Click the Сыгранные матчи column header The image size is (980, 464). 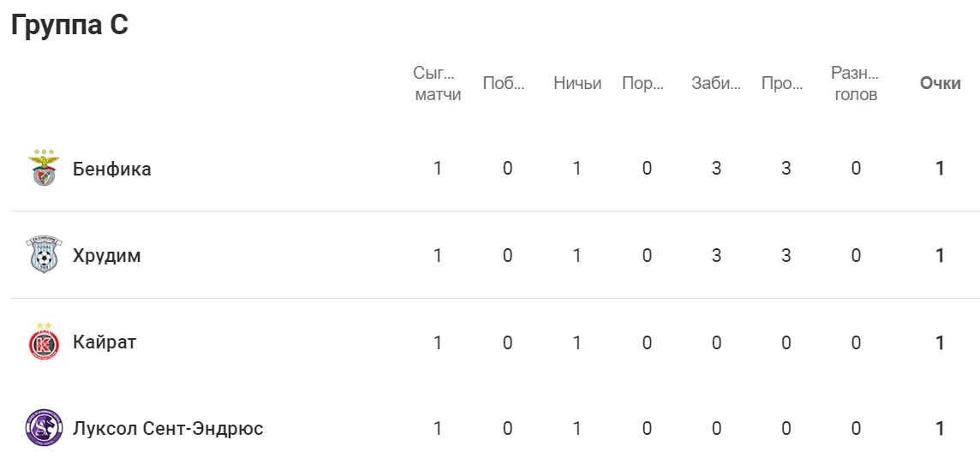pyautogui.click(x=438, y=84)
